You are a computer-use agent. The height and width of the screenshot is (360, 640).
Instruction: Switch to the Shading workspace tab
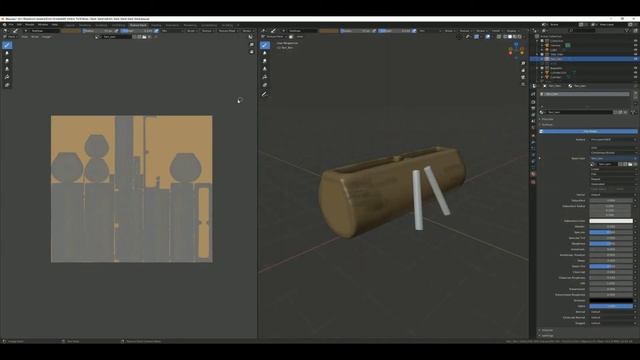(156, 25)
